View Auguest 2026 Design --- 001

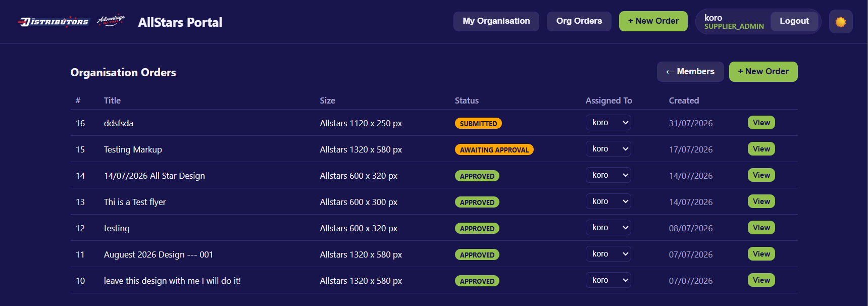[x=761, y=254]
